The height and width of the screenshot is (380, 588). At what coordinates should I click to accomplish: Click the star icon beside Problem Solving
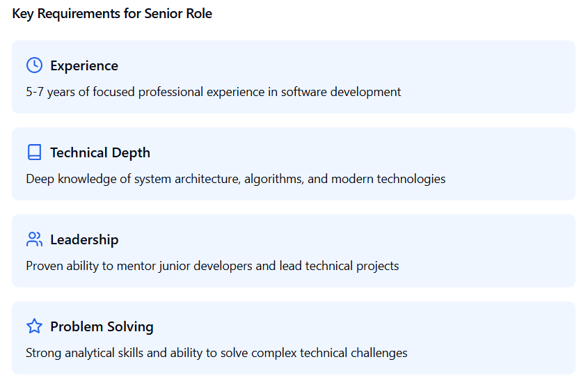pyautogui.click(x=35, y=326)
